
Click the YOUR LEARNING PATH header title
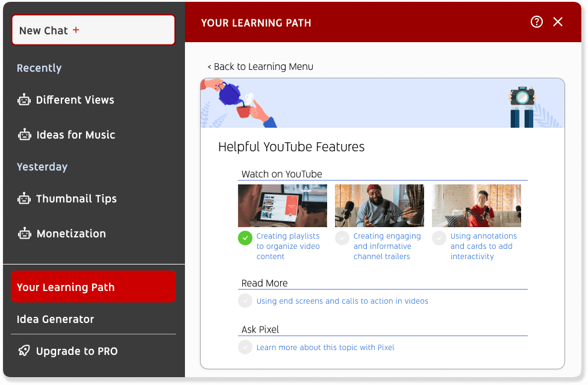pyautogui.click(x=256, y=23)
